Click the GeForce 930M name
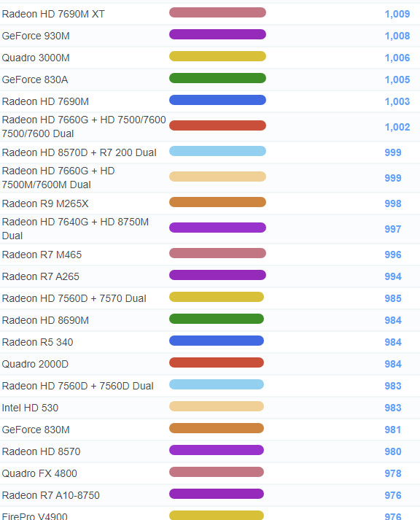Image resolution: width=420 pixels, height=520 pixels. coord(36,36)
